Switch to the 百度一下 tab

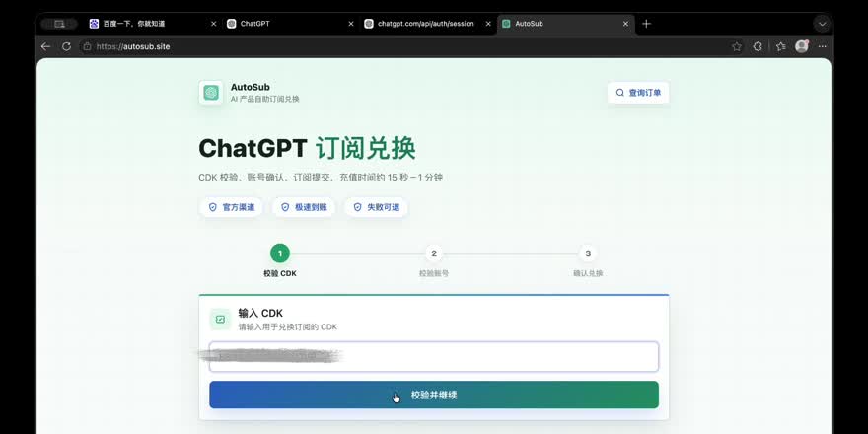pyautogui.click(x=152, y=24)
